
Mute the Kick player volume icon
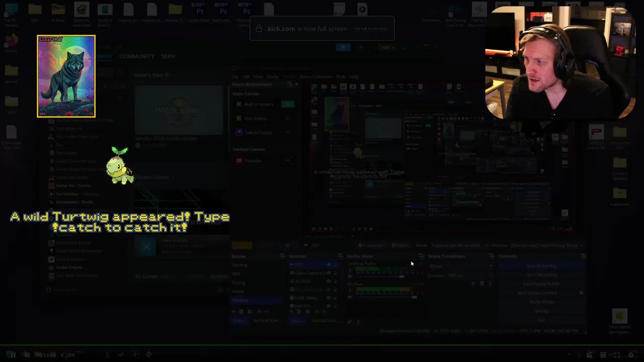[27, 355]
